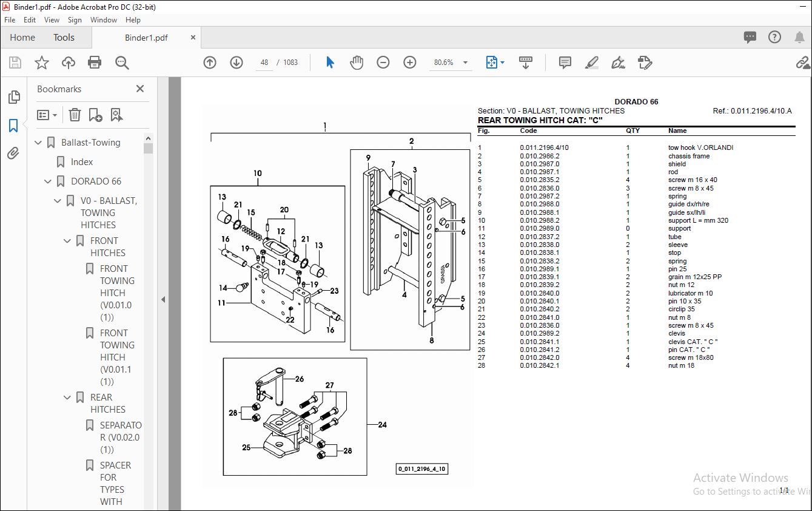Open the help question mark icon

pos(774,37)
